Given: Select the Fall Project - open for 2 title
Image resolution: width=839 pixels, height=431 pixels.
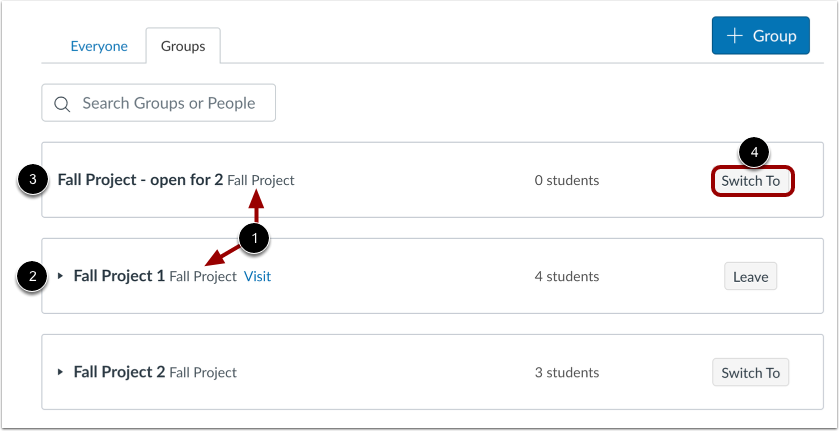Looking at the screenshot, I should 140,181.
